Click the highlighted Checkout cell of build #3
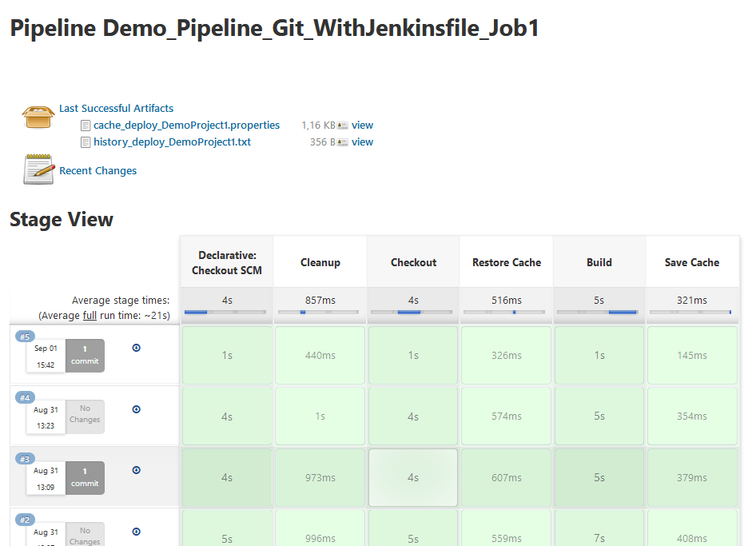 (412, 477)
